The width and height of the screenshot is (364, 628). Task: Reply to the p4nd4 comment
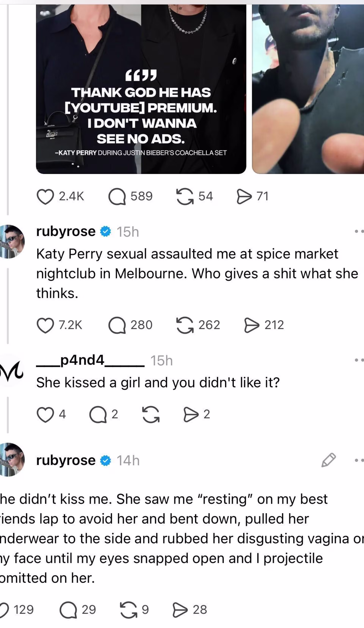(98, 415)
